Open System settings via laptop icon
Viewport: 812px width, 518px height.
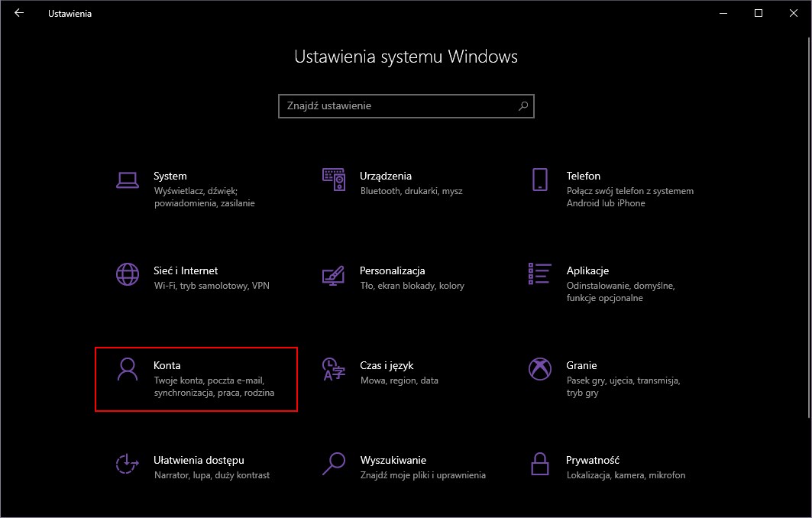pyautogui.click(x=128, y=180)
